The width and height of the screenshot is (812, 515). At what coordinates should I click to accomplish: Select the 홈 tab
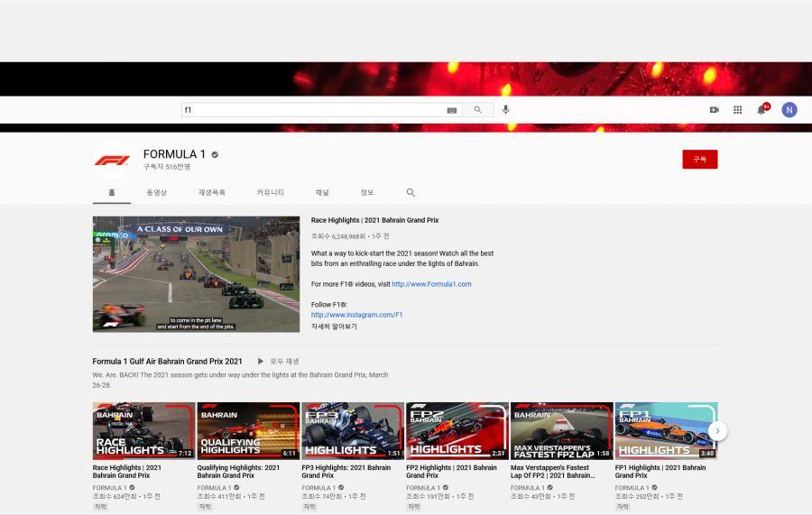[x=111, y=192]
